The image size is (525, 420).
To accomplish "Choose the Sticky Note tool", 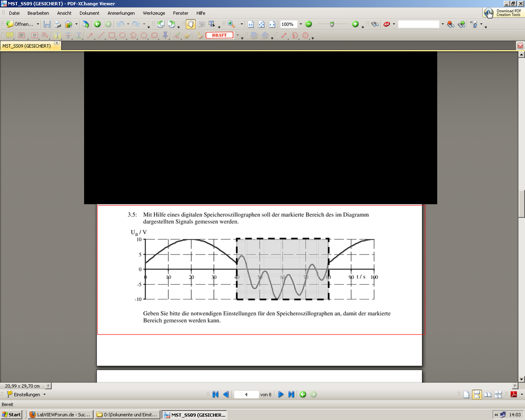I will click(x=10, y=35).
